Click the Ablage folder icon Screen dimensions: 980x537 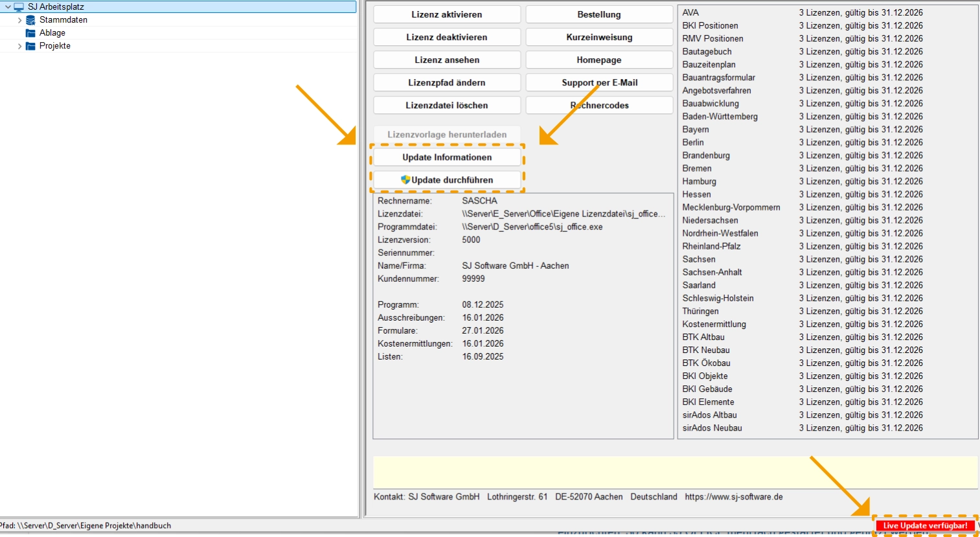(30, 33)
